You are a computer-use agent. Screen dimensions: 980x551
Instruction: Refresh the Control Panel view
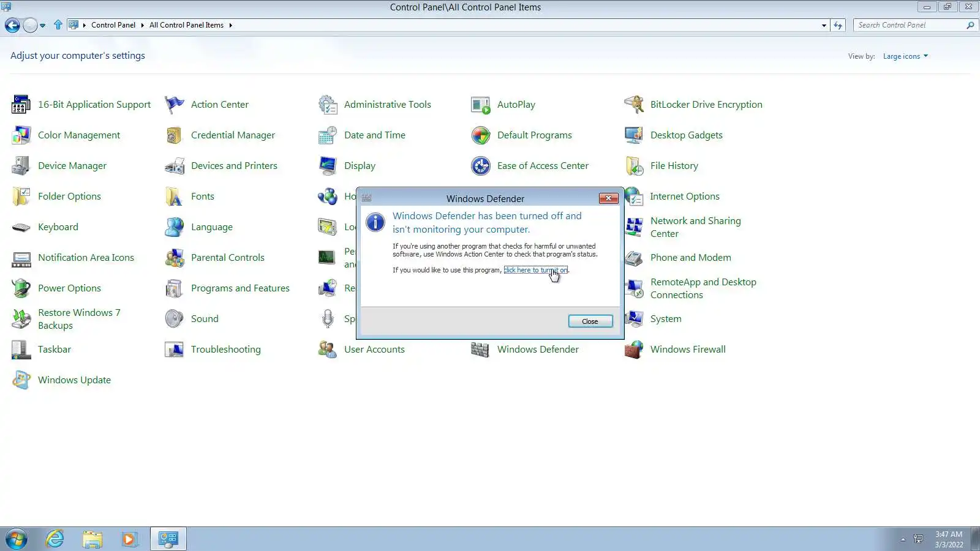pos(838,25)
